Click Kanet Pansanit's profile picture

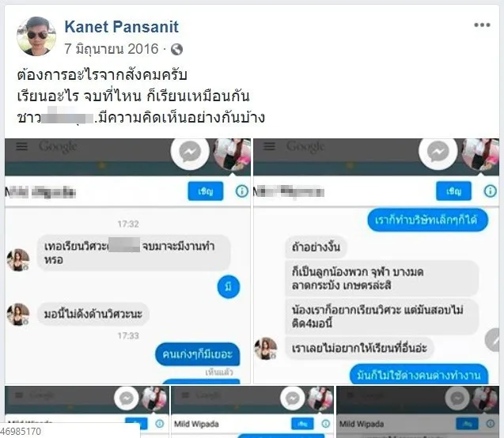point(36,36)
